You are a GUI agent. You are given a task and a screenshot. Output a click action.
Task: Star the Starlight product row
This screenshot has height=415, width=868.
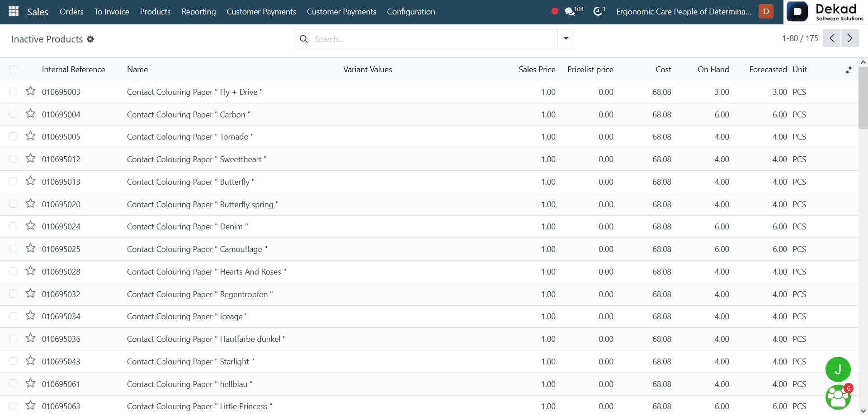click(30, 361)
